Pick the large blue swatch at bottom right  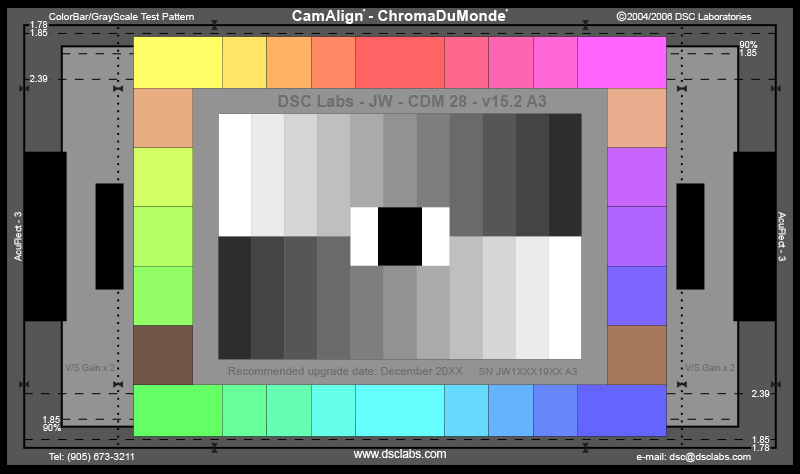click(622, 411)
